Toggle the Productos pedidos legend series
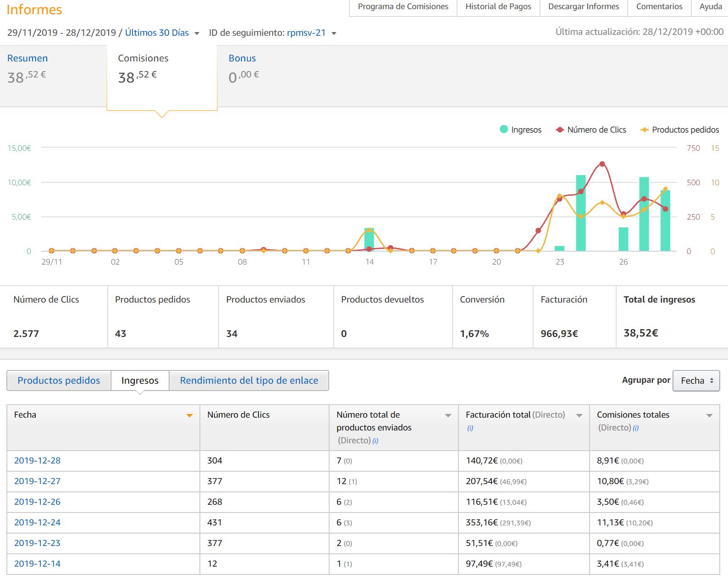This screenshot has width=728, height=579. click(680, 130)
